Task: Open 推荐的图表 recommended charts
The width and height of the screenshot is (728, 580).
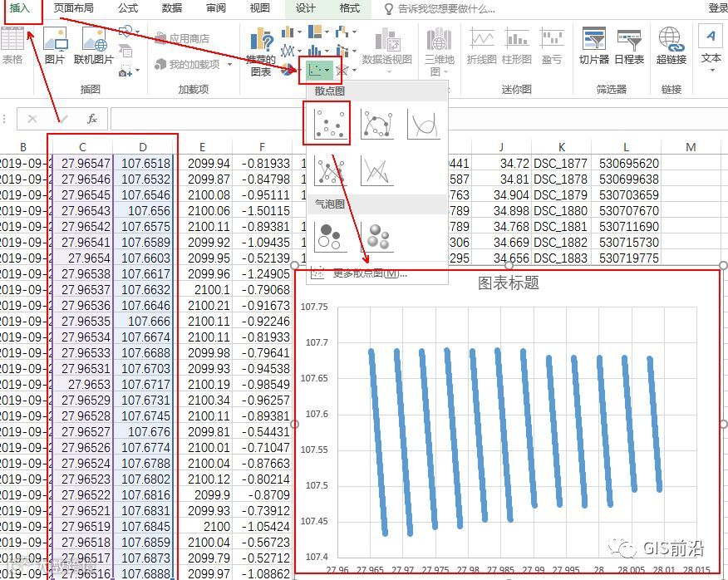Action: click(x=261, y=51)
